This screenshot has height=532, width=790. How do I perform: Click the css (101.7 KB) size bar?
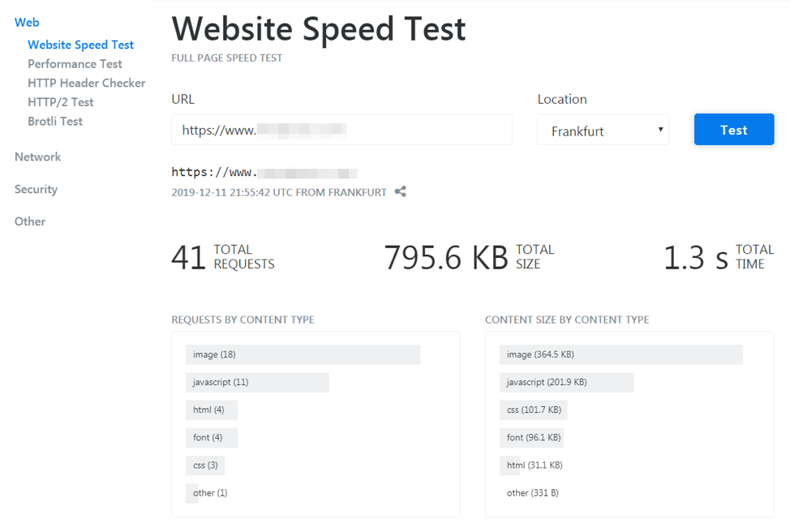(533, 410)
